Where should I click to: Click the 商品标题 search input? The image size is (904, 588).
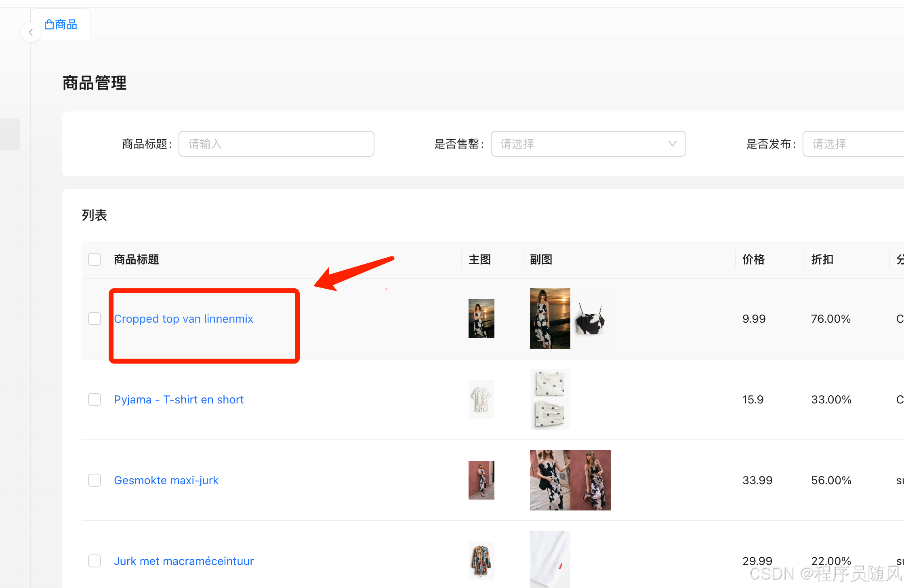(276, 143)
